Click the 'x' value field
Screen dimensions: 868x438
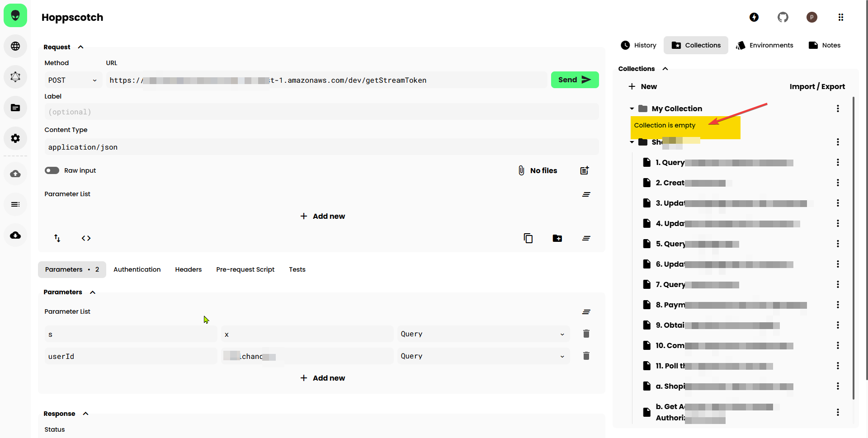pyautogui.click(x=307, y=334)
